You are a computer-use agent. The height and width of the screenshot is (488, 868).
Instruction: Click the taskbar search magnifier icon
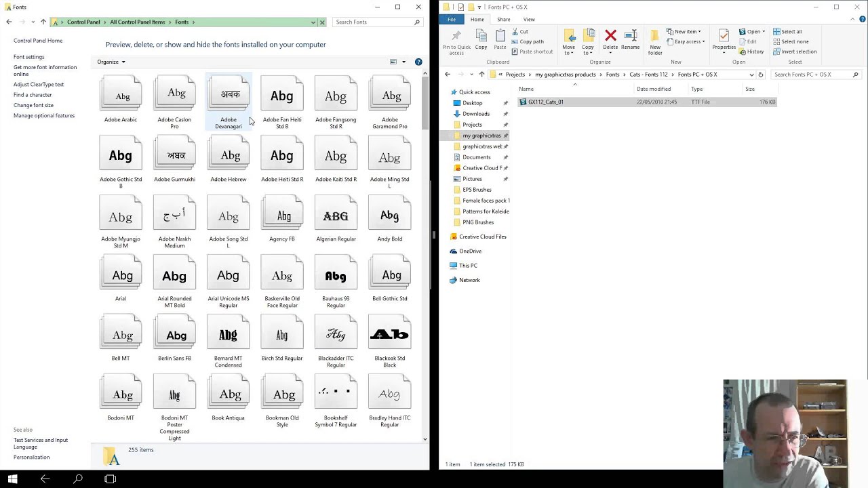coord(78,479)
